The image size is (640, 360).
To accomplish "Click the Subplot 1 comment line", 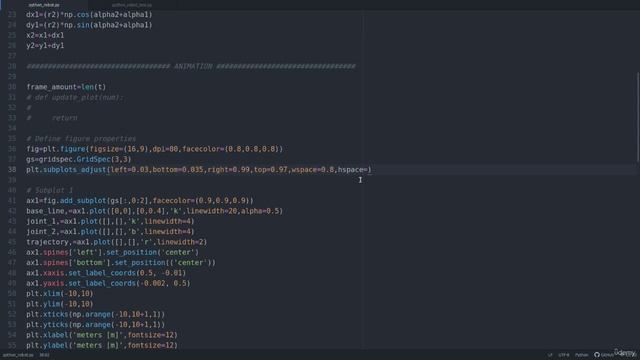I will 50,190.
